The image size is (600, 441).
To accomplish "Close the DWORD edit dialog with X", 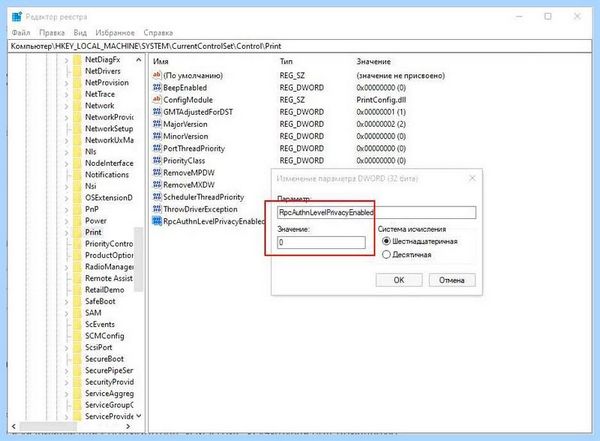I will [472, 178].
